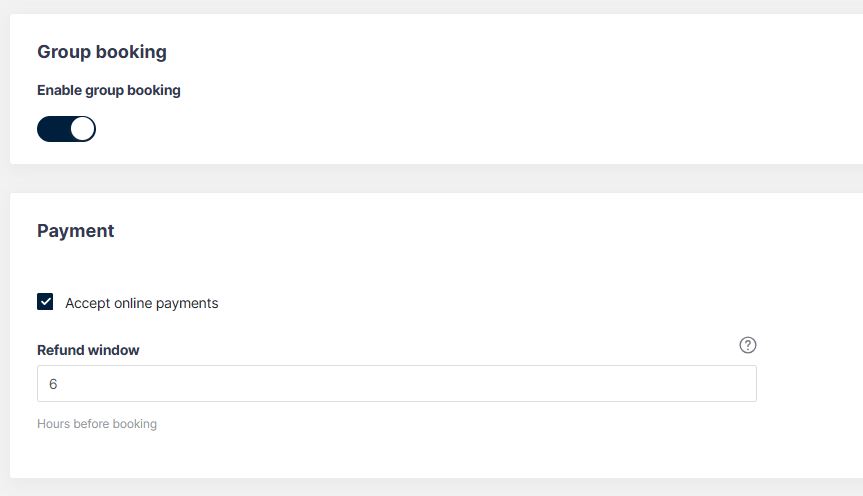Disable the Enable group booking switch

[66, 129]
